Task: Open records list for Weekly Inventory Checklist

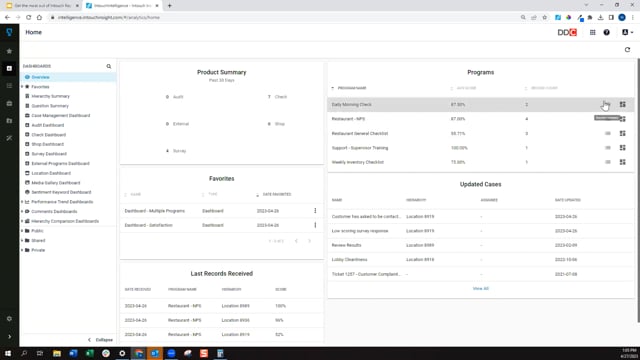Action: [x=608, y=162]
